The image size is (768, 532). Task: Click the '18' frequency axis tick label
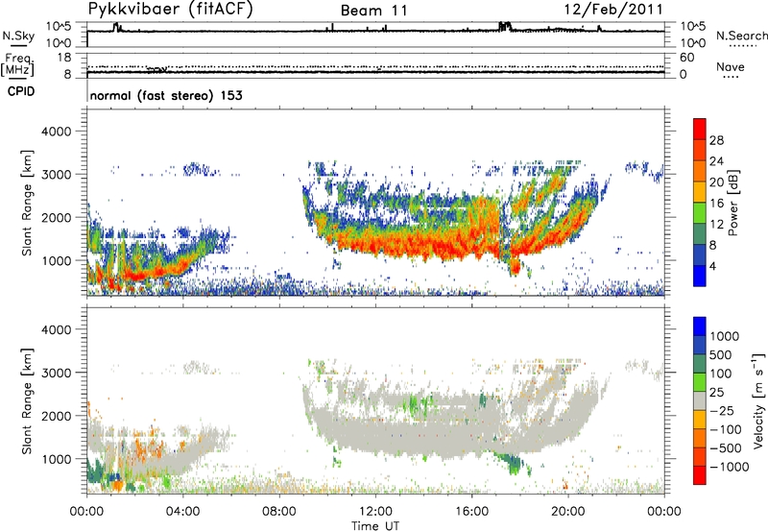[x=64, y=57]
